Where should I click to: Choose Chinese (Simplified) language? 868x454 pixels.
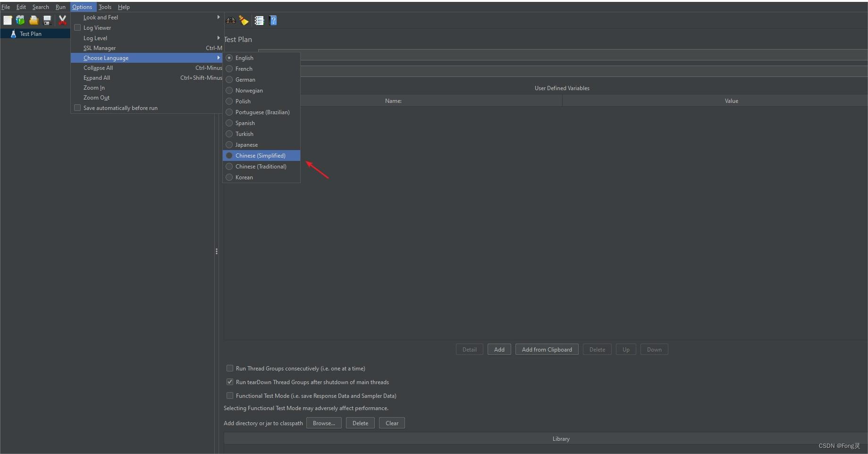(x=261, y=156)
